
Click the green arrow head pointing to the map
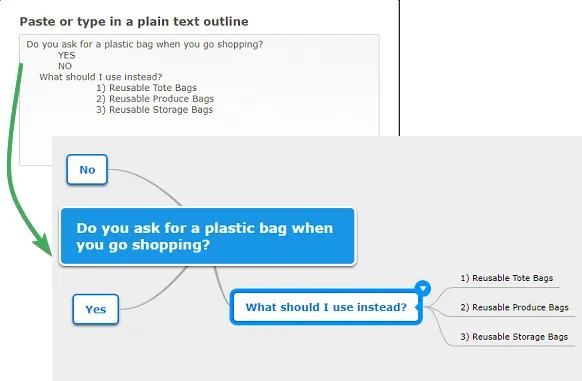[43, 245]
